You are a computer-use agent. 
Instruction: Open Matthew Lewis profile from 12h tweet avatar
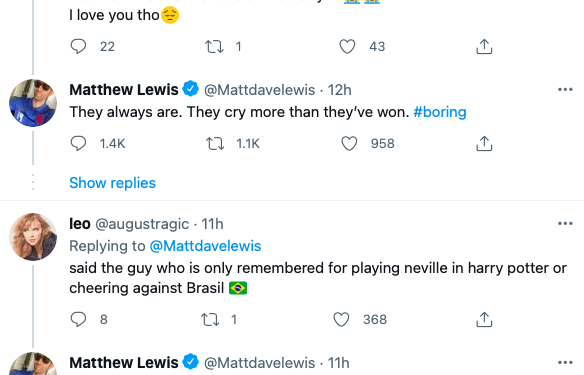coord(33,103)
